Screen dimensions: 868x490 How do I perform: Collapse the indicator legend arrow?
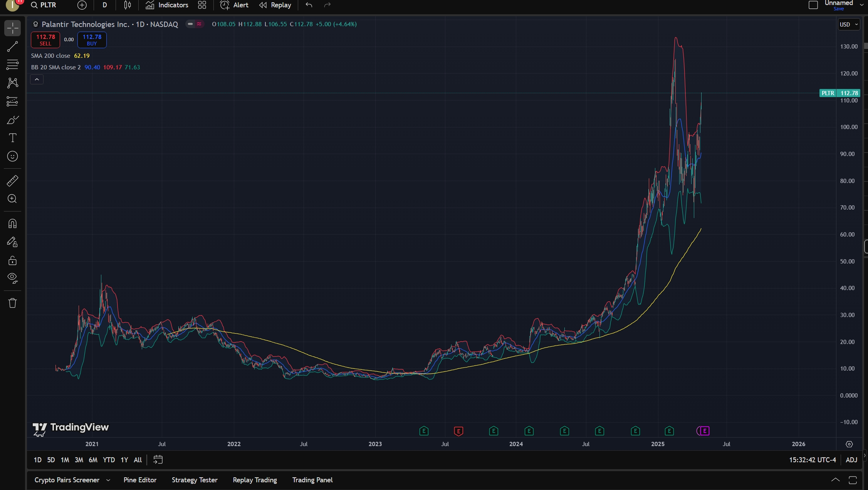pyautogui.click(x=37, y=79)
